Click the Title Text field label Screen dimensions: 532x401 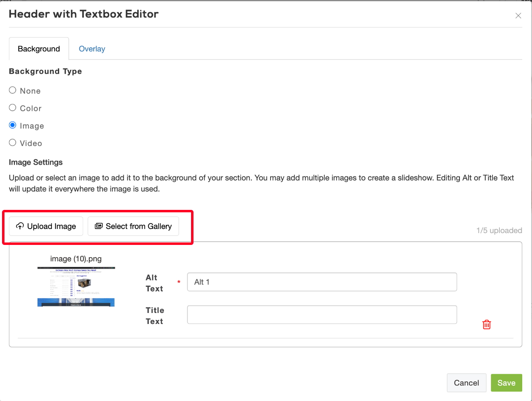point(154,316)
